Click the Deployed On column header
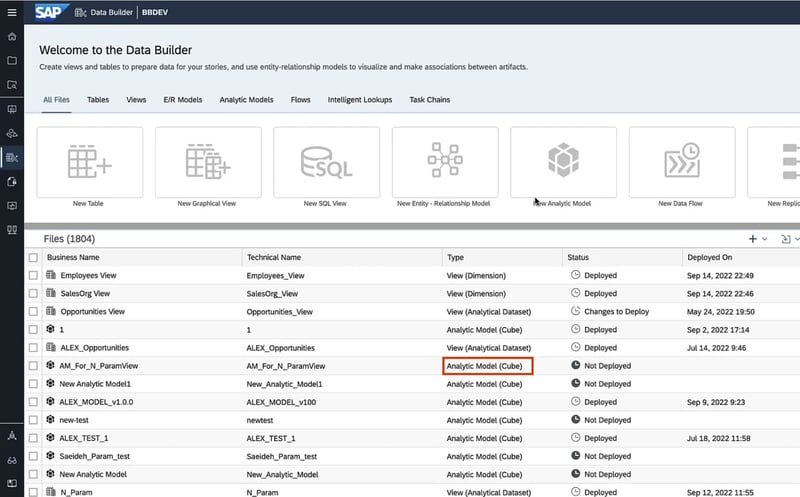Screen dimensions: 800x497 tap(741, 257)
